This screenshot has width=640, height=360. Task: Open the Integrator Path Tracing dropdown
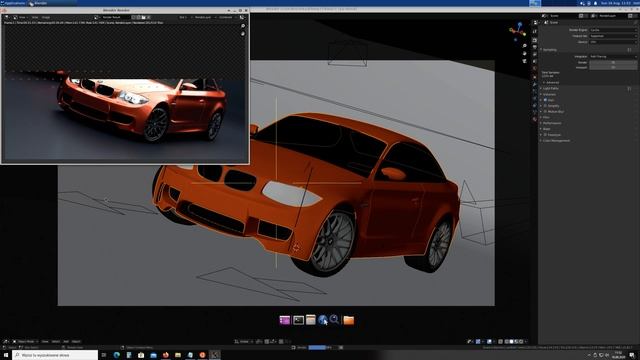613,57
